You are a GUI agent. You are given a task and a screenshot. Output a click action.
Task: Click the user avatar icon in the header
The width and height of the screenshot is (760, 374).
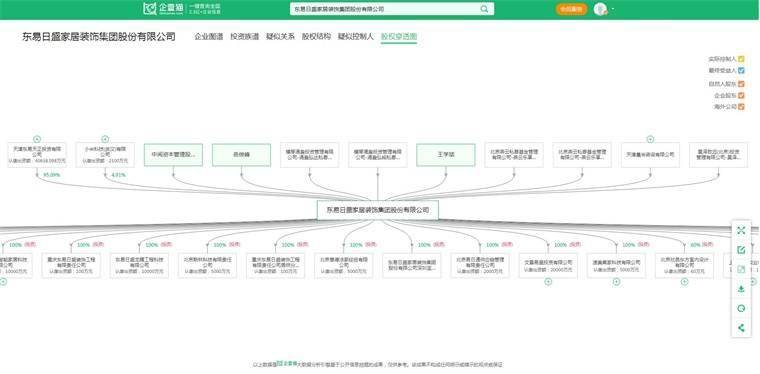click(x=600, y=9)
